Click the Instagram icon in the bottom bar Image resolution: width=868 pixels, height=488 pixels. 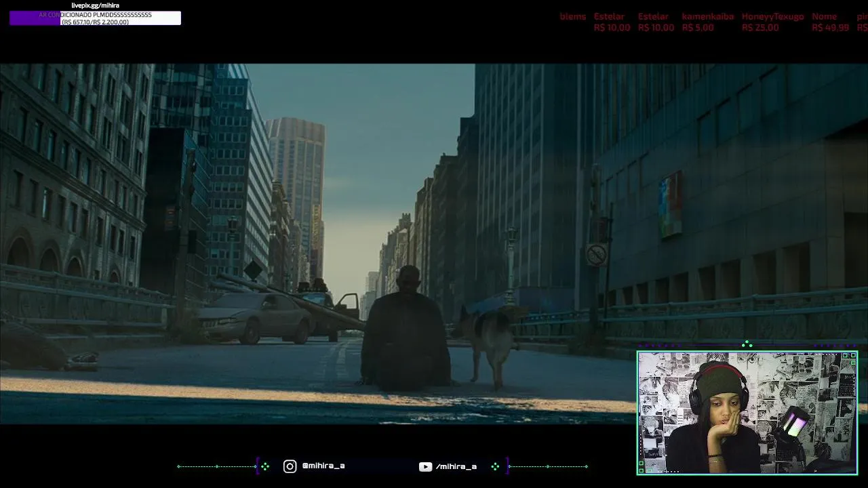tap(290, 466)
